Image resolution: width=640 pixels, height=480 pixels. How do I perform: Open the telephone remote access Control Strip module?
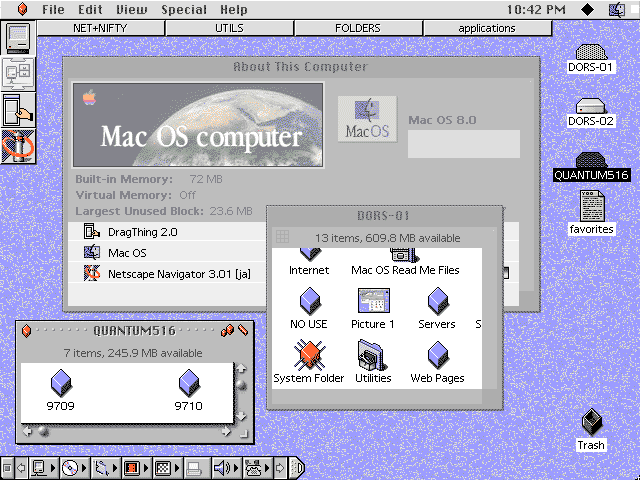[258, 468]
